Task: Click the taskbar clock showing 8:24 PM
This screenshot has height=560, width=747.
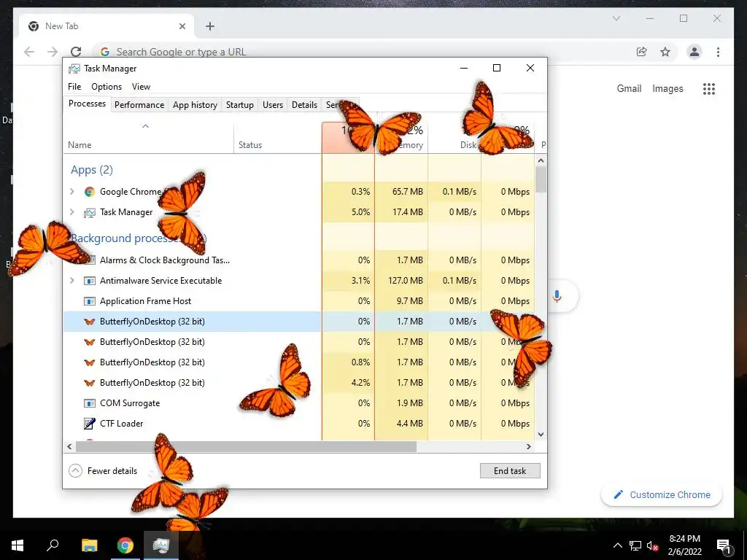Action: (x=684, y=545)
